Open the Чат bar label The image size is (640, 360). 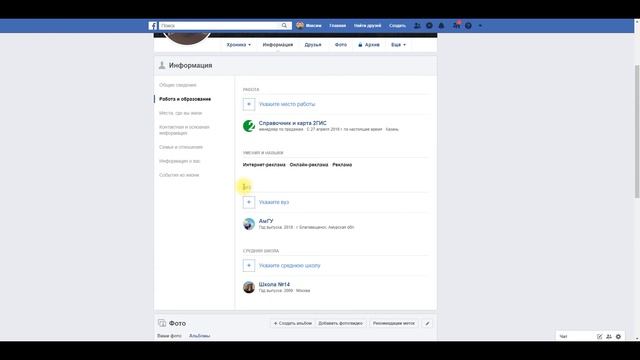564,336
